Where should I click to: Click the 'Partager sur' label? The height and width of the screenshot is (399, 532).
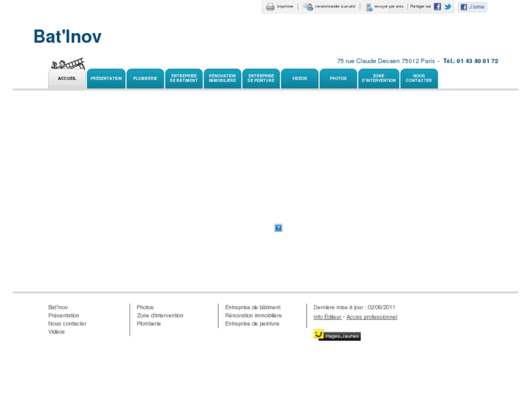coord(420,7)
